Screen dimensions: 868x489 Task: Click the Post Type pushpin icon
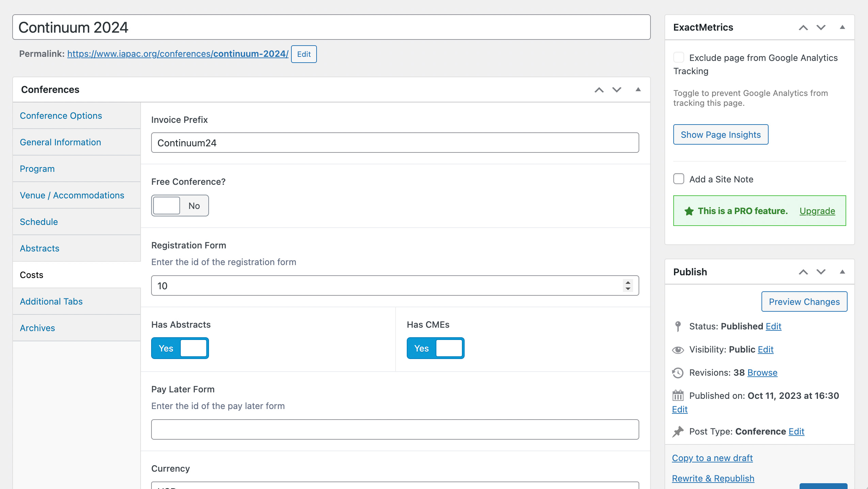coord(678,431)
